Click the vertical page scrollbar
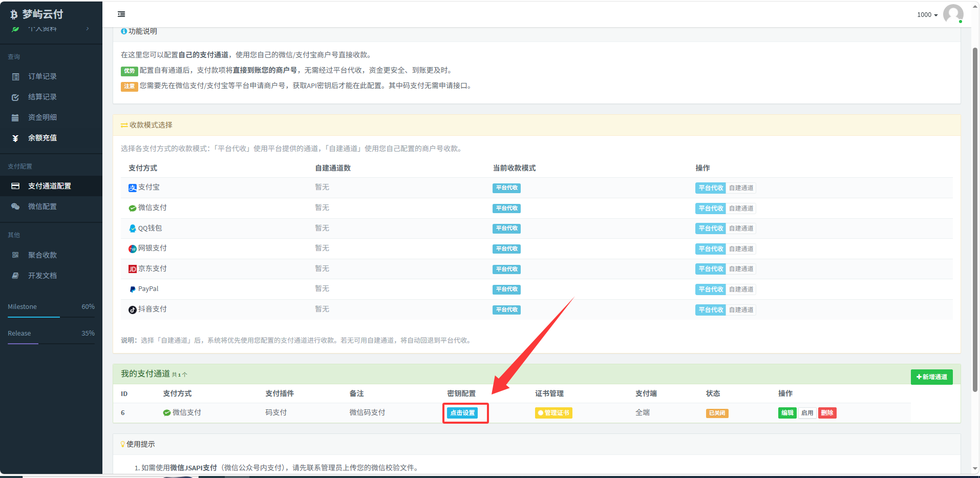The width and height of the screenshot is (980, 478). click(975, 220)
